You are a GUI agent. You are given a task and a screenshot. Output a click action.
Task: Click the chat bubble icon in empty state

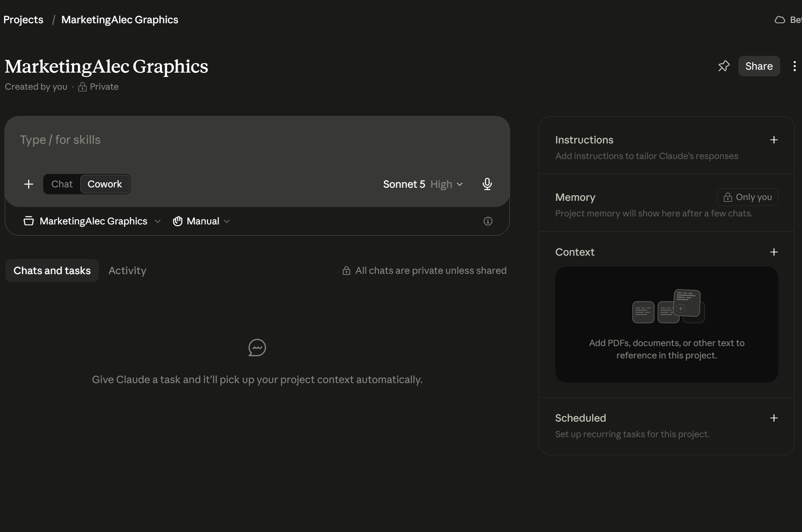(x=257, y=348)
